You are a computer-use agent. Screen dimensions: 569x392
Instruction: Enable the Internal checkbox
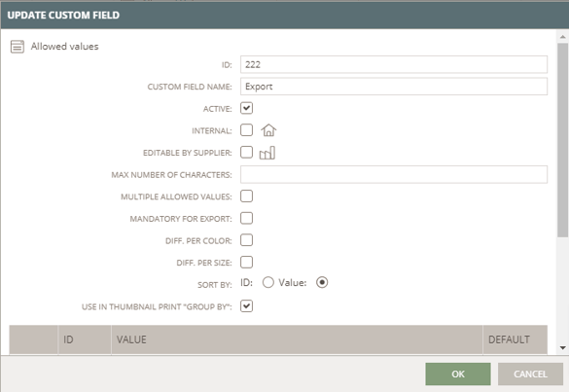pos(246,130)
